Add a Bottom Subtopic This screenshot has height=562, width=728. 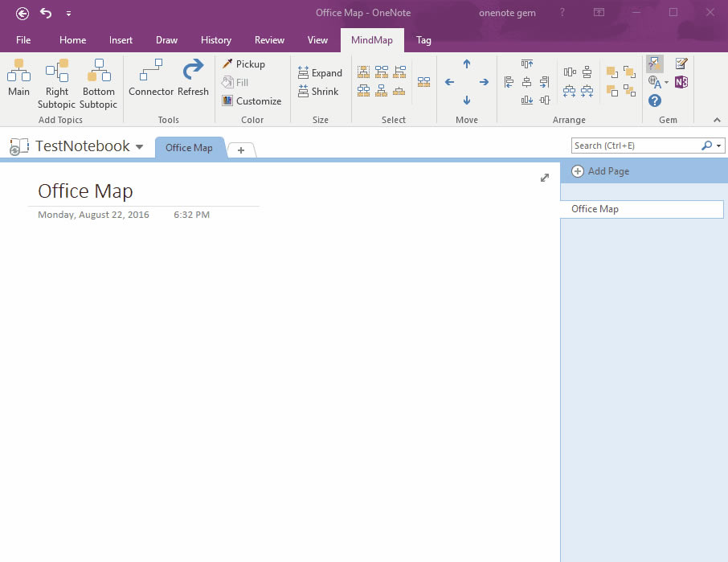coord(98,83)
